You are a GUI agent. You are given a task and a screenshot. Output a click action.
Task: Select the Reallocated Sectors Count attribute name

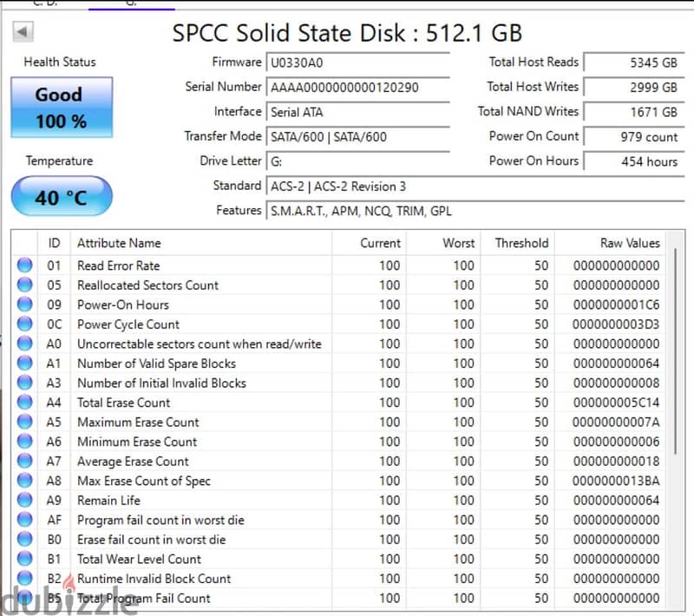147,285
